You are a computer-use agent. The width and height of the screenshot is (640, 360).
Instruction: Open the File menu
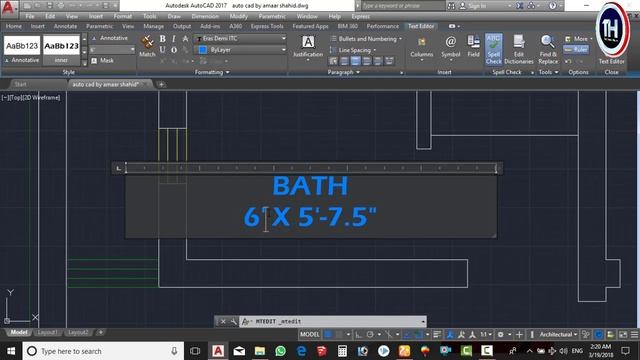30,16
